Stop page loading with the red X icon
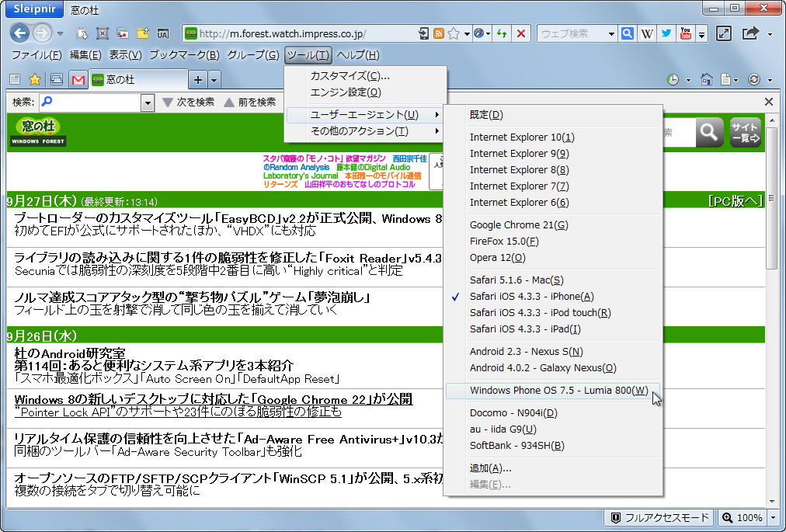Viewport: 786px width, 532px height. point(520,33)
